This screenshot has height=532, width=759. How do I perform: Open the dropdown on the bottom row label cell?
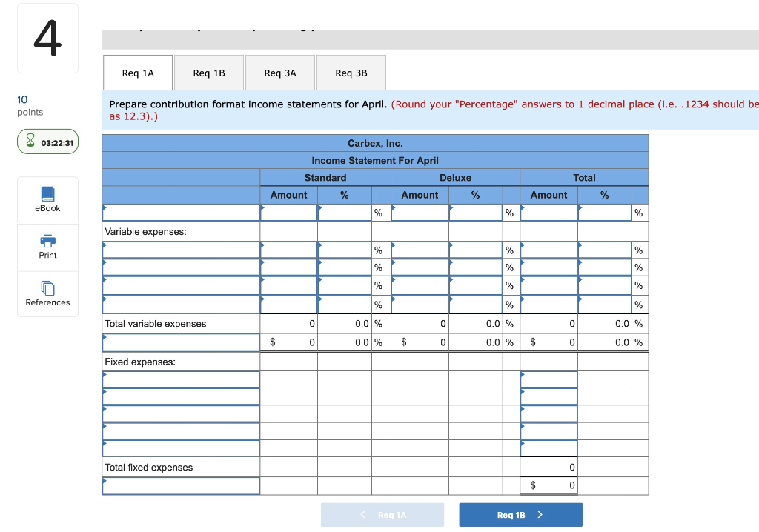click(105, 486)
